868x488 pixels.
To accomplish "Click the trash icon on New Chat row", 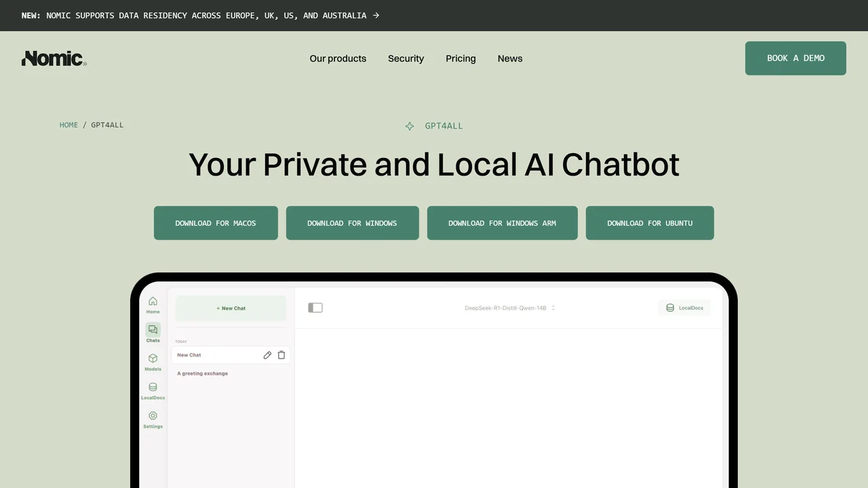I will coord(281,355).
